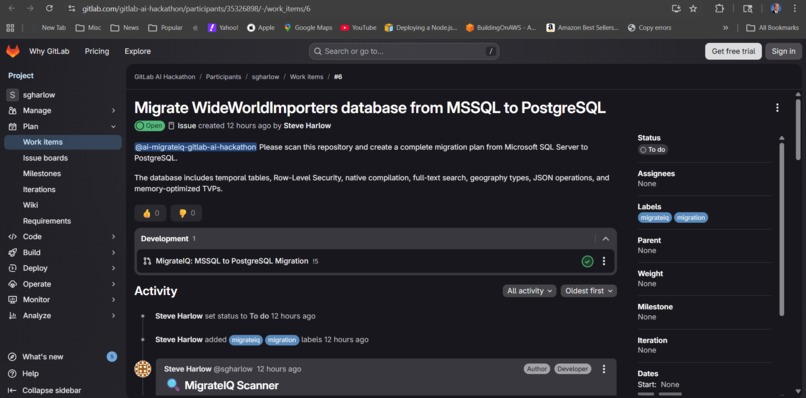This screenshot has height=398, width=806.
Task: Select Work items in the sidebar
Action: pos(63,142)
